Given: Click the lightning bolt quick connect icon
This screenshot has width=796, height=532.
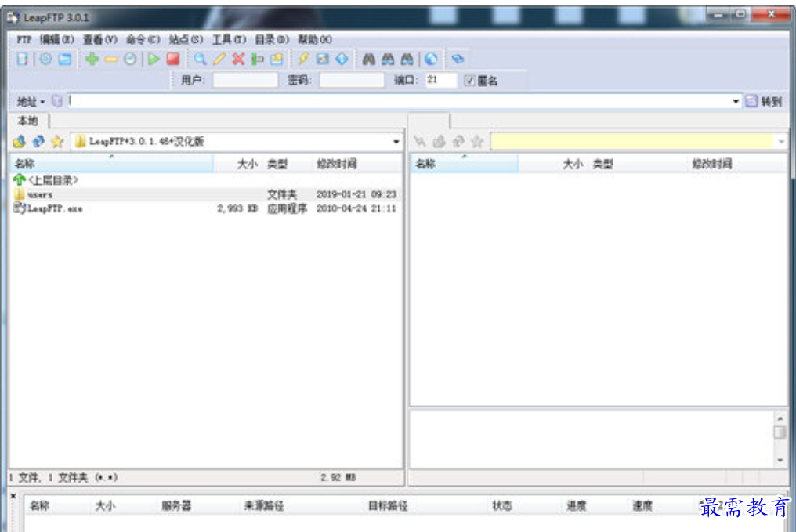Looking at the screenshot, I should [303, 59].
